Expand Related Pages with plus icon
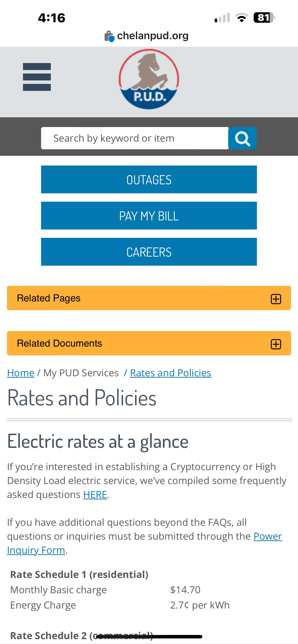The height and width of the screenshot is (644, 298). pyautogui.click(x=276, y=299)
